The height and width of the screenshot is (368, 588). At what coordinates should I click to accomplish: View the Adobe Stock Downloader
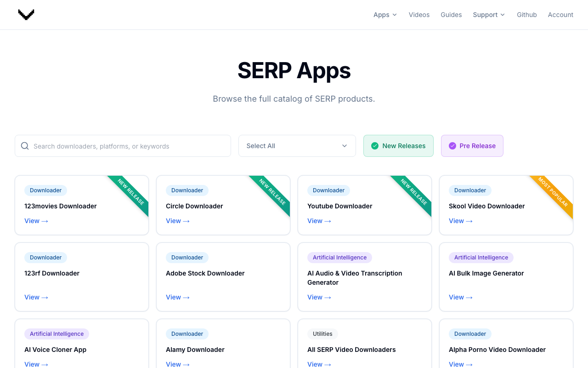(x=178, y=297)
